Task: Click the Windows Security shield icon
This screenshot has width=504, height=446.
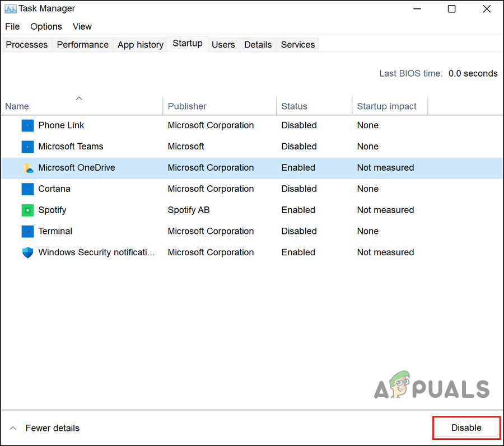Action: [x=27, y=252]
